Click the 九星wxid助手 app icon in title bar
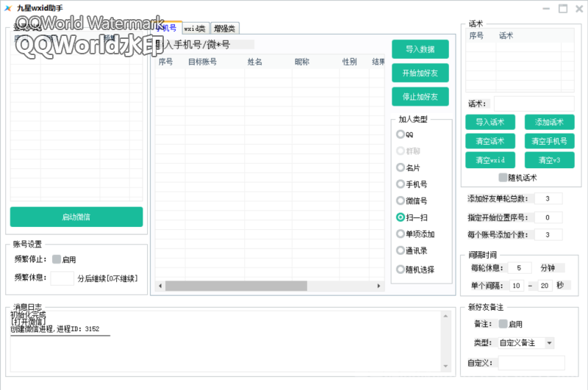588x390 pixels. (9, 8)
